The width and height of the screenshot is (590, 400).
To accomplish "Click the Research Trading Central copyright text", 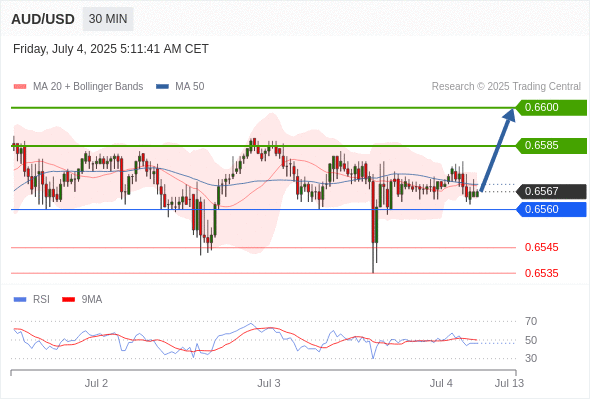I will tap(506, 87).
